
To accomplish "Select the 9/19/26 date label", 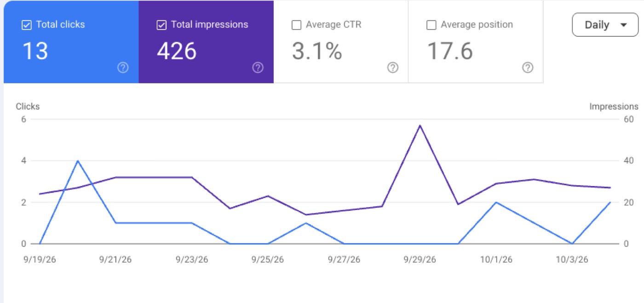I will [40, 260].
